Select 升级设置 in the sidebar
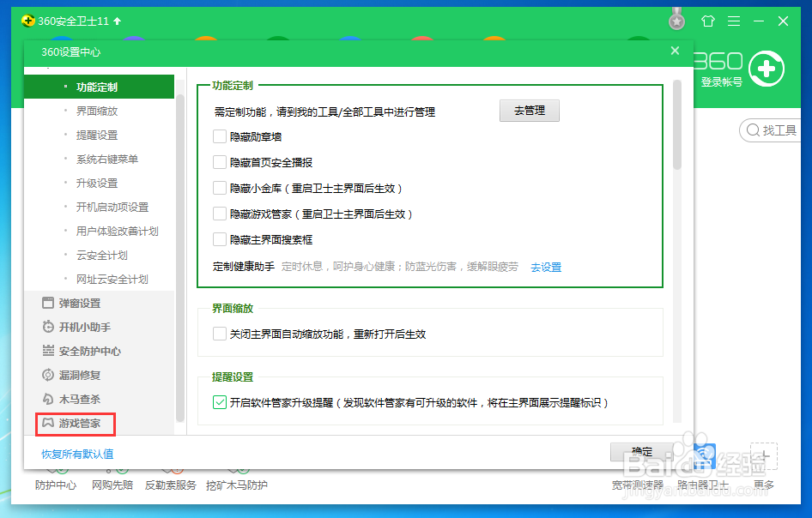Image resolution: width=812 pixels, height=518 pixels. point(99,184)
